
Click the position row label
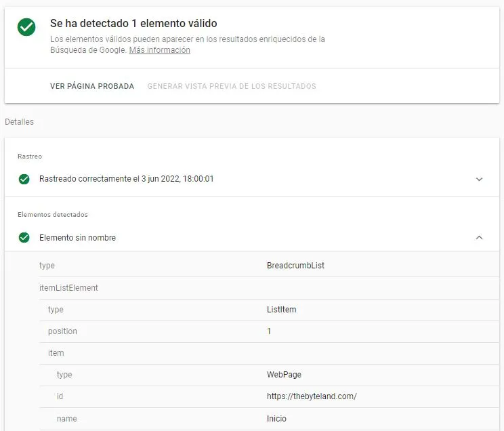[x=62, y=331]
